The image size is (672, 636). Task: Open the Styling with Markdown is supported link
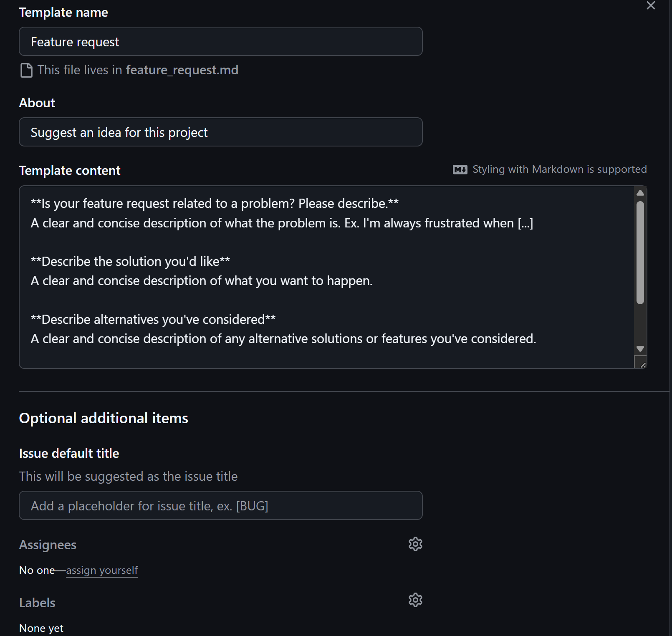[559, 169]
